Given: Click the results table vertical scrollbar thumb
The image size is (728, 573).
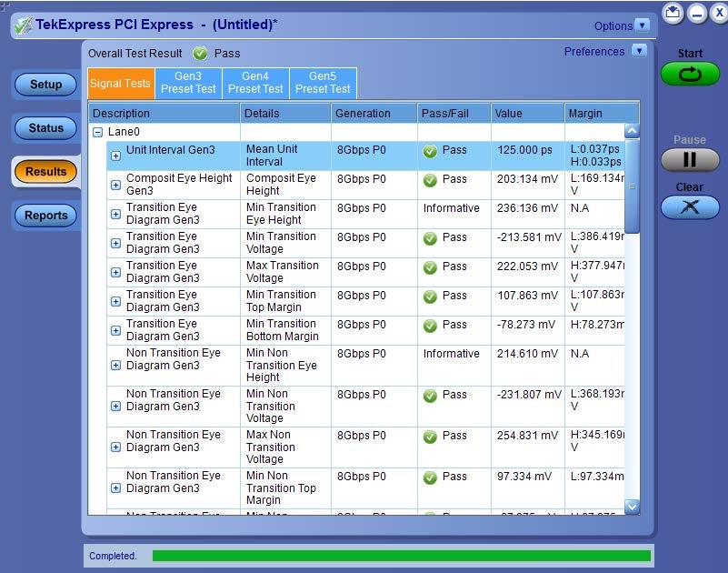Looking at the screenshot, I should pos(632,186).
